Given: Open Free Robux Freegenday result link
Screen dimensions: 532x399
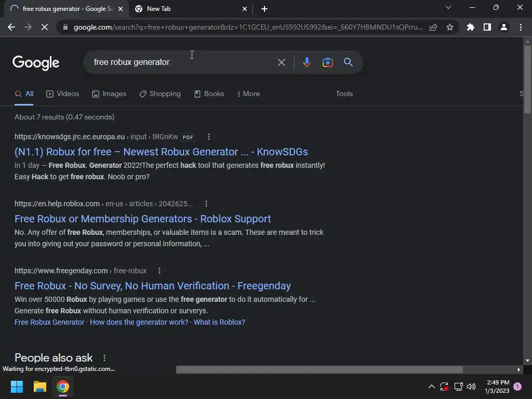Looking at the screenshot, I should click(x=153, y=286).
